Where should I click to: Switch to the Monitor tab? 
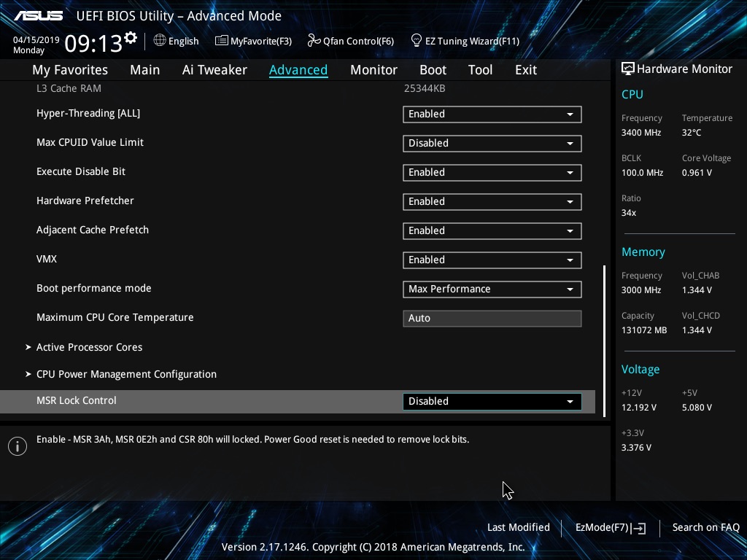click(x=373, y=70)
